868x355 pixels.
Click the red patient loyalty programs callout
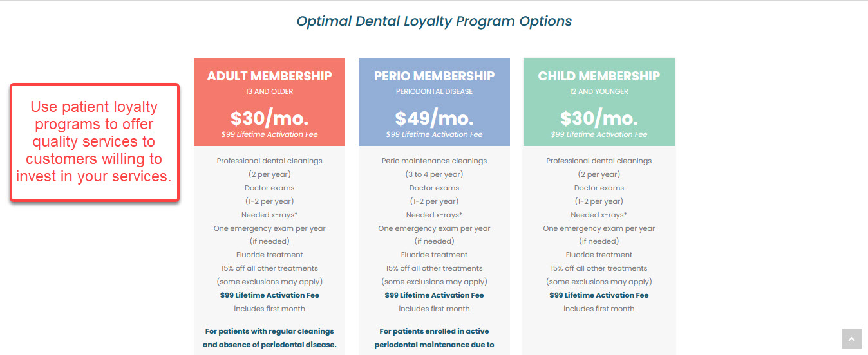pos(94,141)
